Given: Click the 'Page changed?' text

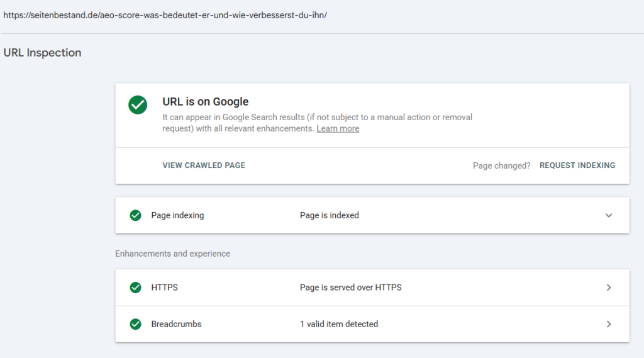Looking at the screenshot, I should click(501, 165).
